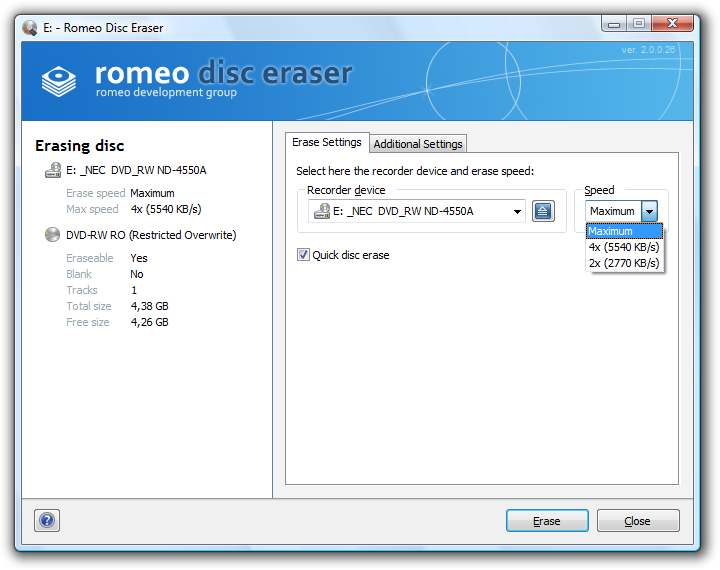Viewport: 720px width, 570px height.
Task: Switch to the Erase Settings tab
Action: (327, 142)
